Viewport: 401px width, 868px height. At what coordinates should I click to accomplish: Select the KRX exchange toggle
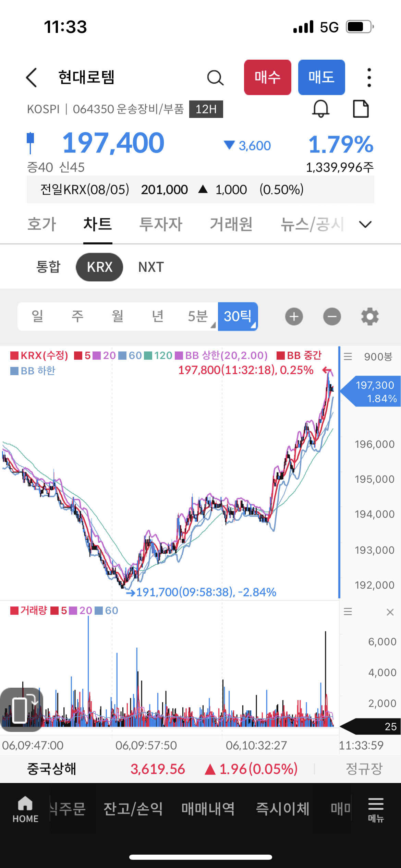coord(99,267)
